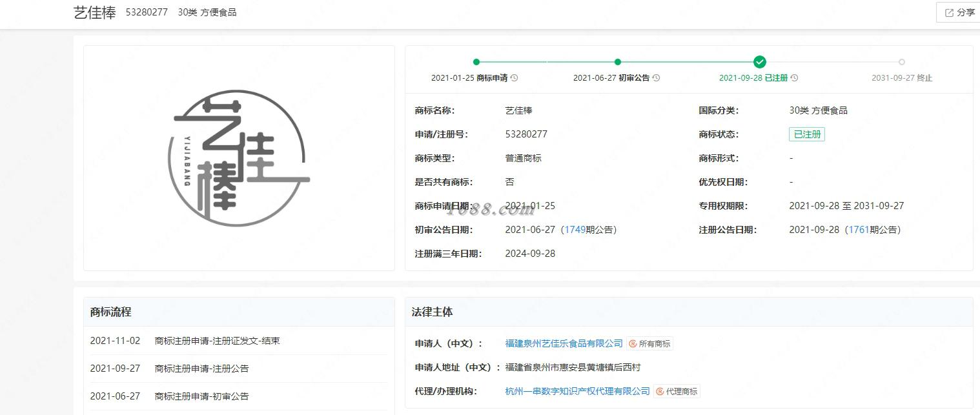This screenshot has width=980, height=415.
Task: Click the 商标形式 field label
Action: 719,158
